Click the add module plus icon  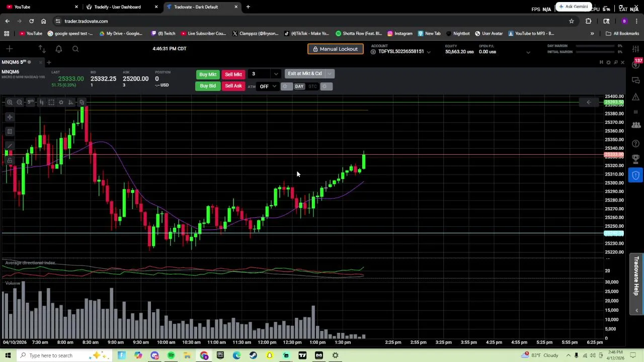[x=10, y=49]
